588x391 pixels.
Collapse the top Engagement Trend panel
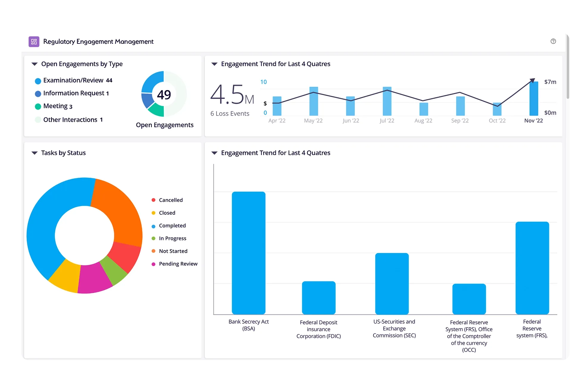point(214,64)
